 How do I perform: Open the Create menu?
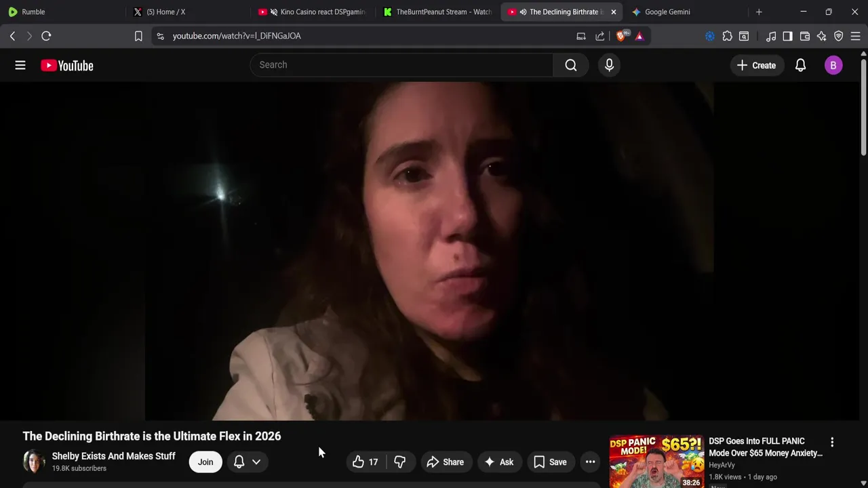[x=756, y=65]
